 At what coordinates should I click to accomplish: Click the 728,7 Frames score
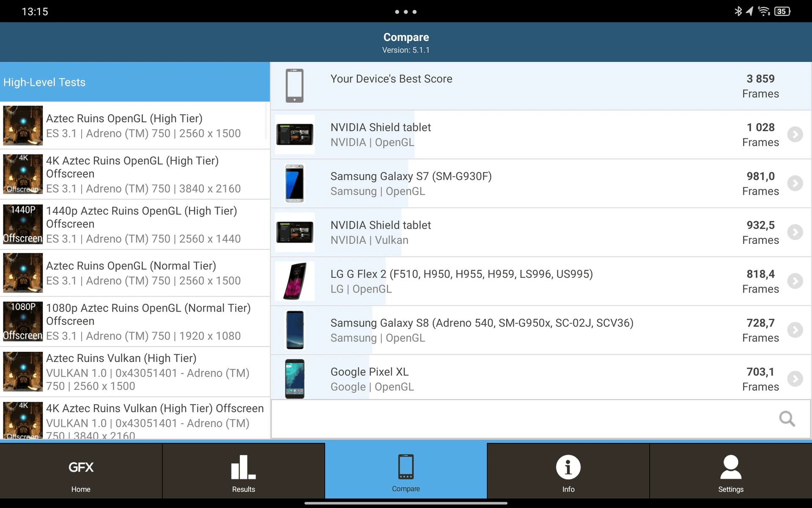coord(760,331)
